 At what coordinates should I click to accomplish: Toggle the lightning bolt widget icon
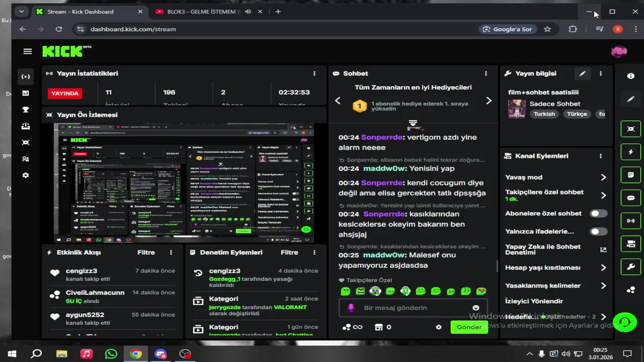pos(630,152)
